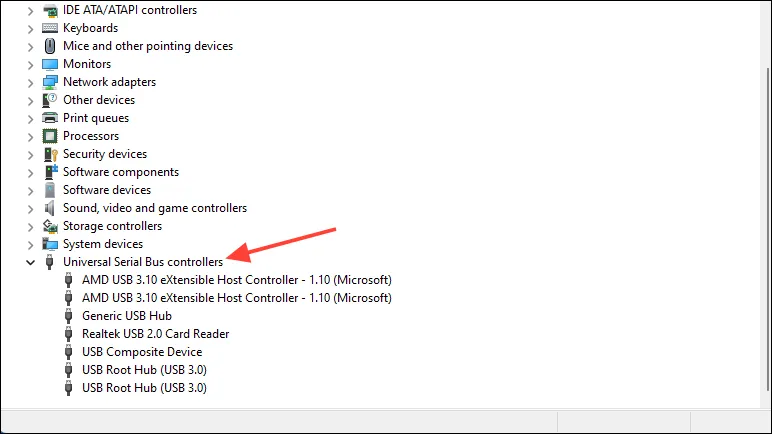Expand the IDE ATA/ATAPI controllers node
Screen dimensions: 772x434
(31, 10)
